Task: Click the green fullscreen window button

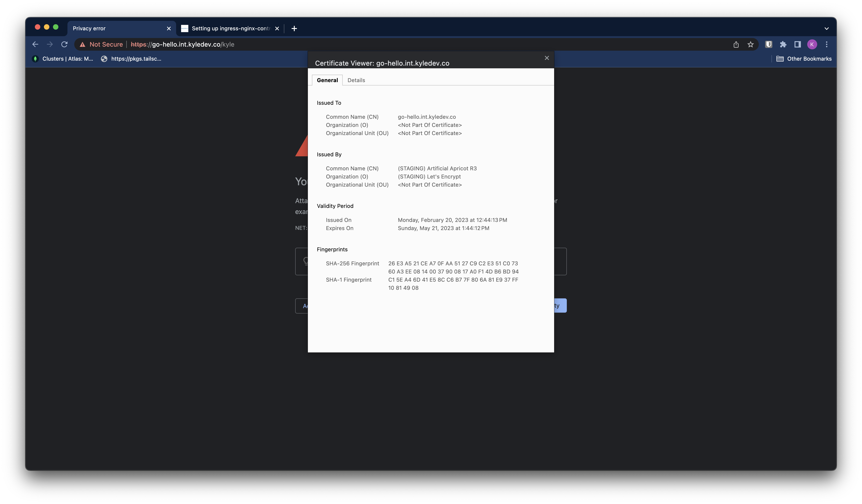Action: click(56, 27)
